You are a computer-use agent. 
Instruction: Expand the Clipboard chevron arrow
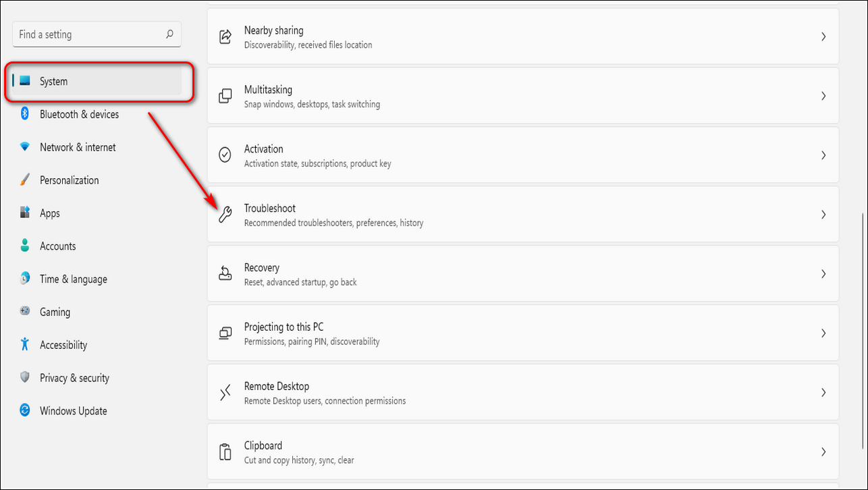click(823, 452)
